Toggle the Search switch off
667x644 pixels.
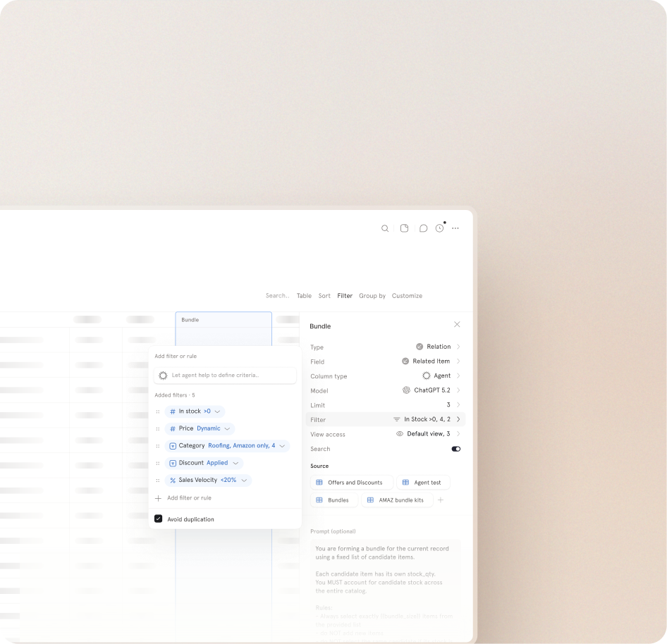[x=455, y=449]
